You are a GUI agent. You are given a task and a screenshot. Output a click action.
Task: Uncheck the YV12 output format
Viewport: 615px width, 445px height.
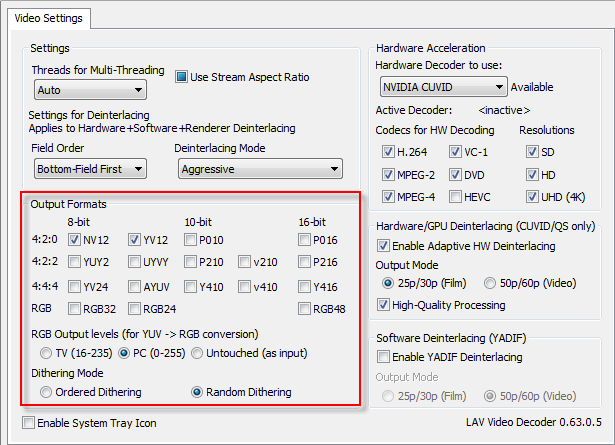pyautogui.click(x=134, y=240)
